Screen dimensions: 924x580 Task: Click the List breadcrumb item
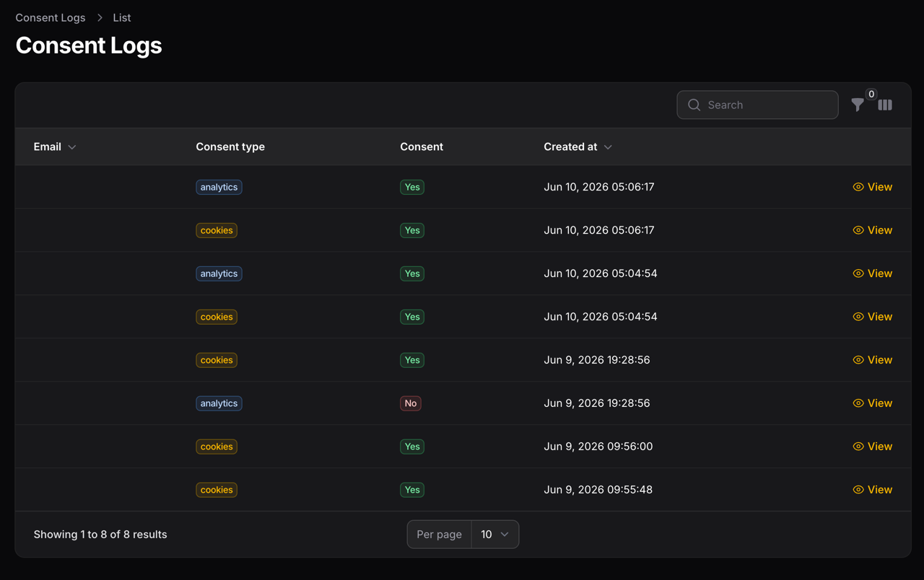[x=121, y=17]
